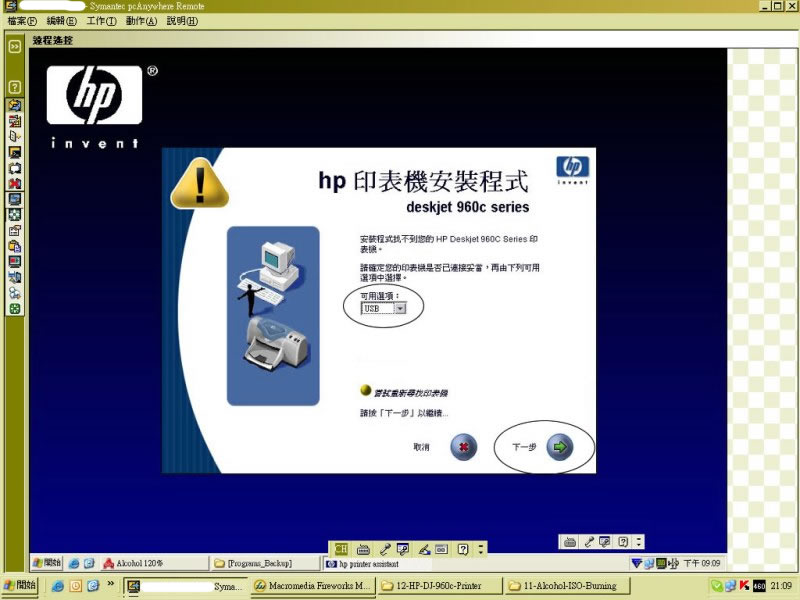
Task: Click the red-screen monitor sidebar icon
Action: (x=15, y=262)
